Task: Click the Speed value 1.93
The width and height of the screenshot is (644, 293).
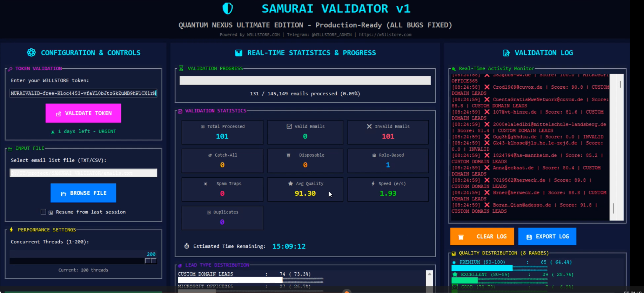Action: (x=388, y=193)
